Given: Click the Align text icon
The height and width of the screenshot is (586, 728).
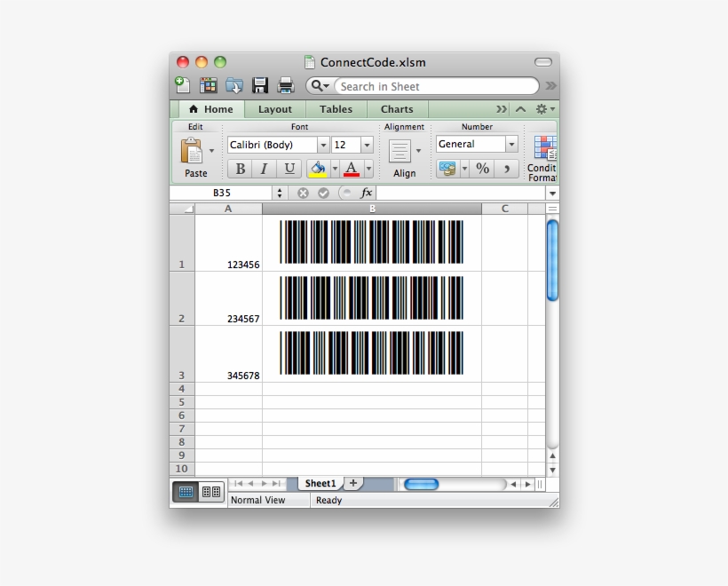Looking at the screenshot, I should pos(400,151).
